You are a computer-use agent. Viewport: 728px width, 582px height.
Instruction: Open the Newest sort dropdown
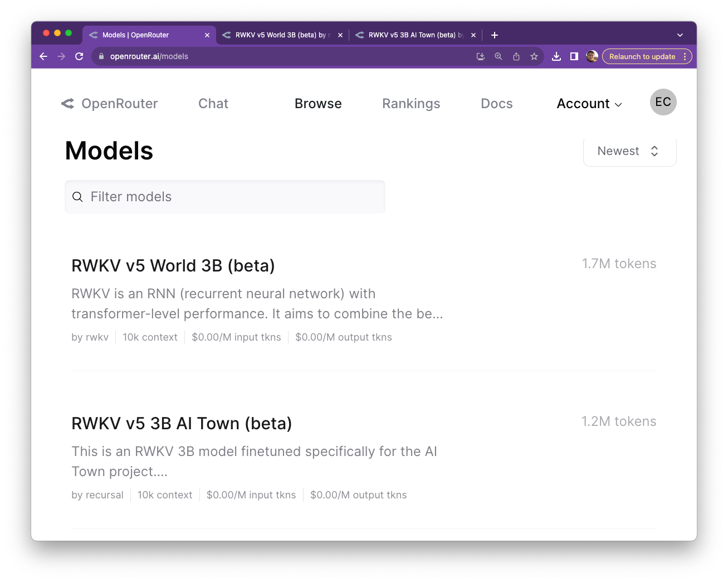(x=630, y=151)
